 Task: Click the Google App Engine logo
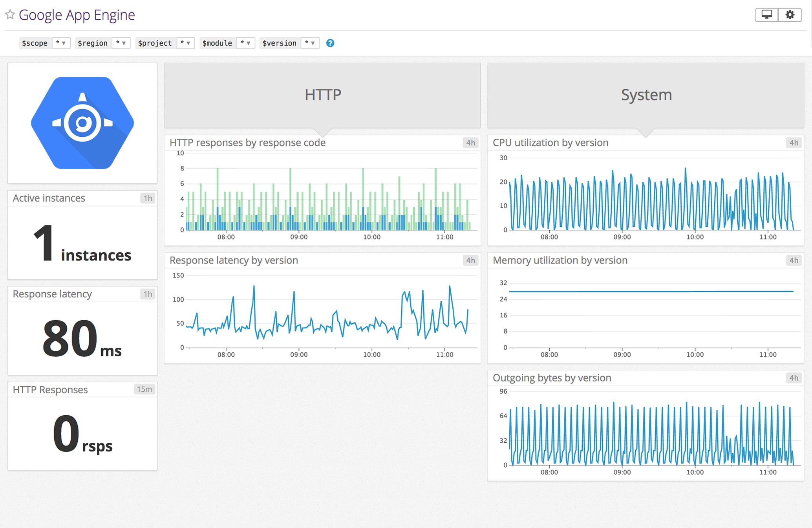[x=82, y=123]
